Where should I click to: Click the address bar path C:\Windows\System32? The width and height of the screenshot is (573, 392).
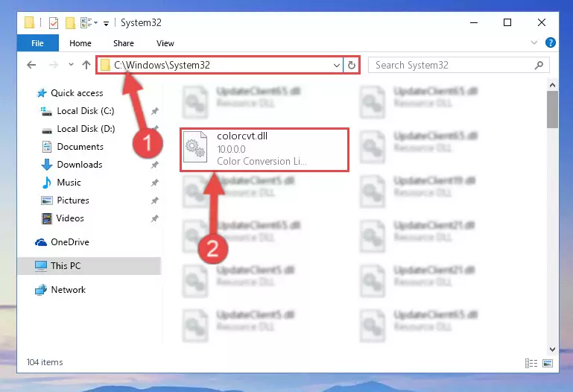tap(162, 65)
